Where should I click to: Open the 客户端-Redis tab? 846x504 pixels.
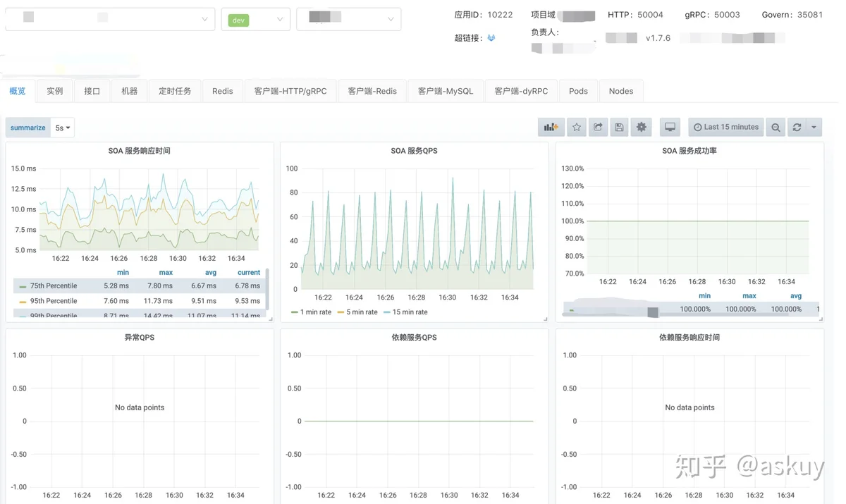(x=372, y=91)
